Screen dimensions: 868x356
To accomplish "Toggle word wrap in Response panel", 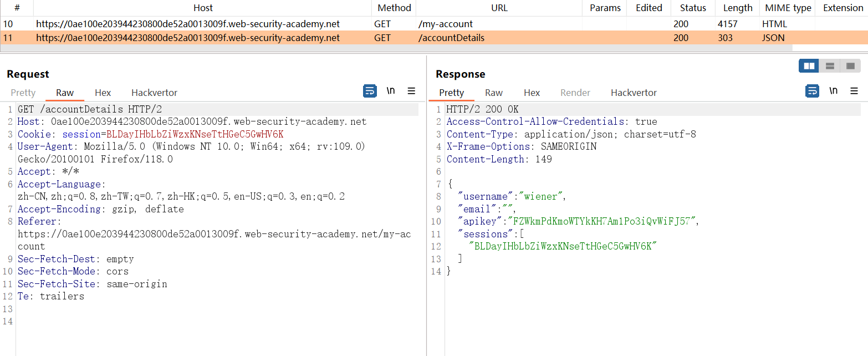I will click(812, 91).
